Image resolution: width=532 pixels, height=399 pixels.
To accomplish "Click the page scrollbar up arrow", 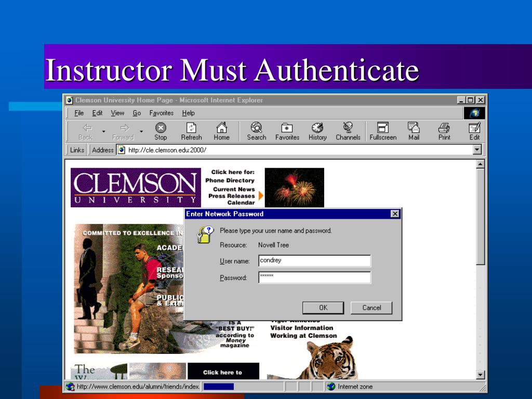I will [x=480, y=165].
